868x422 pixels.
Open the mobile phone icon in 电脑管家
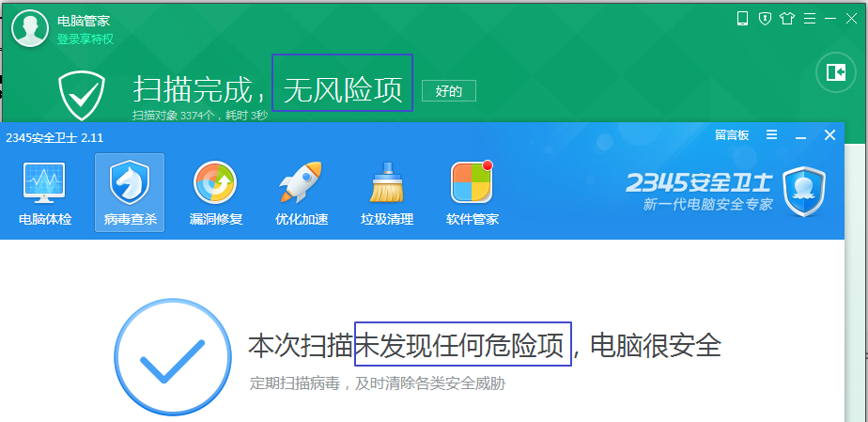coord(742,19)
